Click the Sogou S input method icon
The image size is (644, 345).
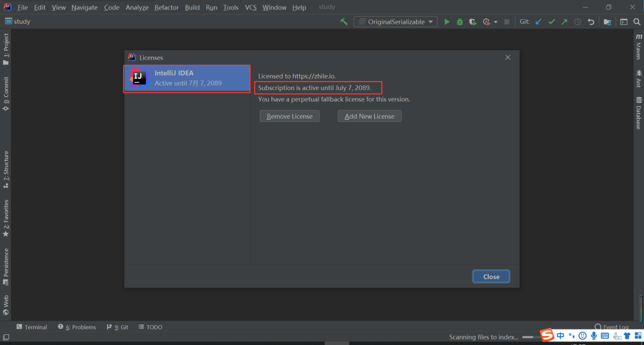(547, 335)
